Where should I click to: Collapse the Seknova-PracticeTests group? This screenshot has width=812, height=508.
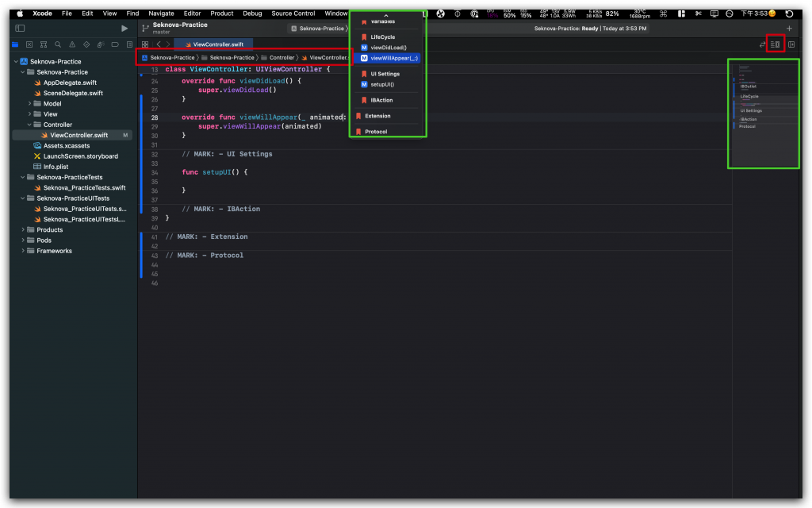click(23, 177)
